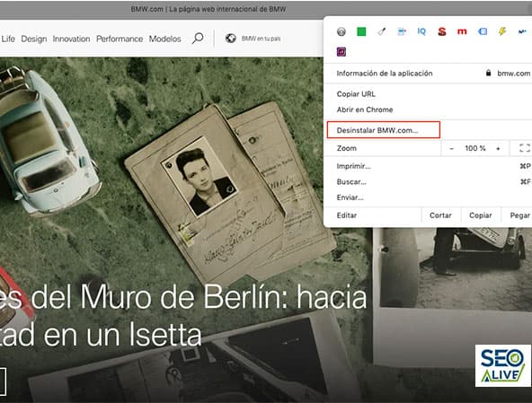
Task: Click the Copiar edit button
Action: point(481,215)
